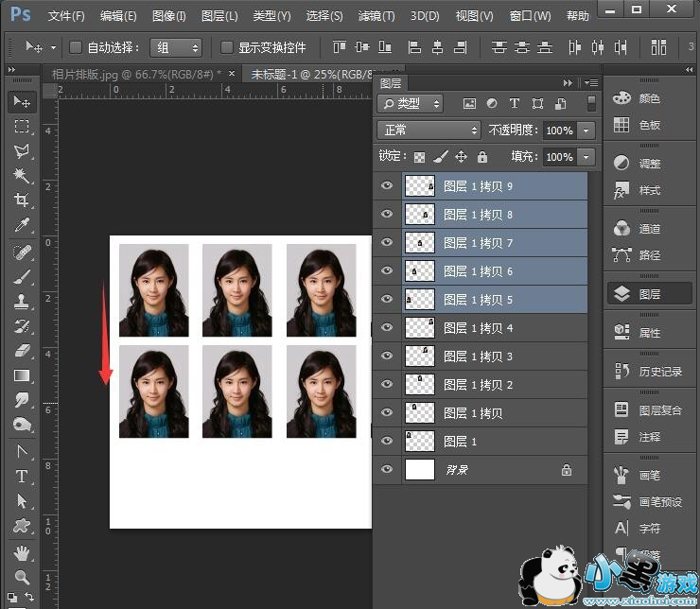The height and width of the screenshot is (609, 700).
Task: Select the Eyedropper tool
Action: coord(22,225)
